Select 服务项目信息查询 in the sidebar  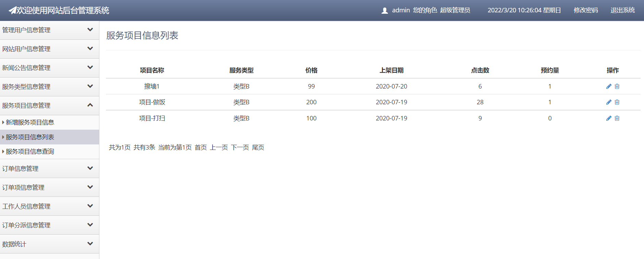coord(30,152)
